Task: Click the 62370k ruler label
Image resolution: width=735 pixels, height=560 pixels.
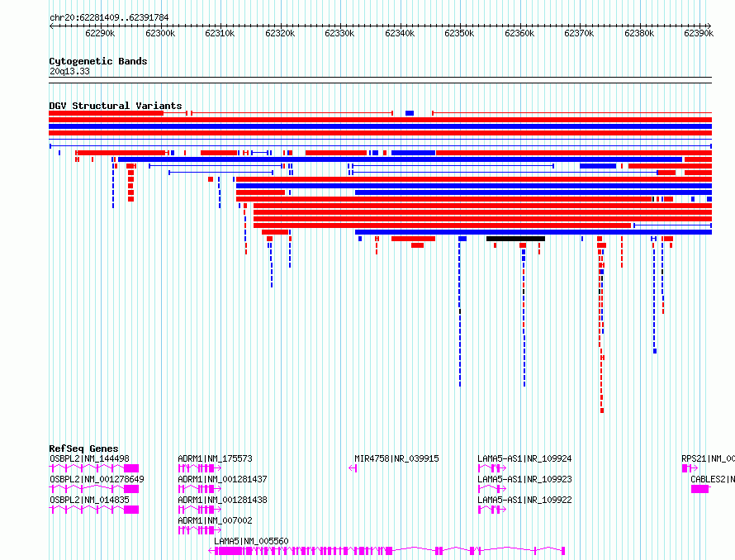Action: click(579, 33)
